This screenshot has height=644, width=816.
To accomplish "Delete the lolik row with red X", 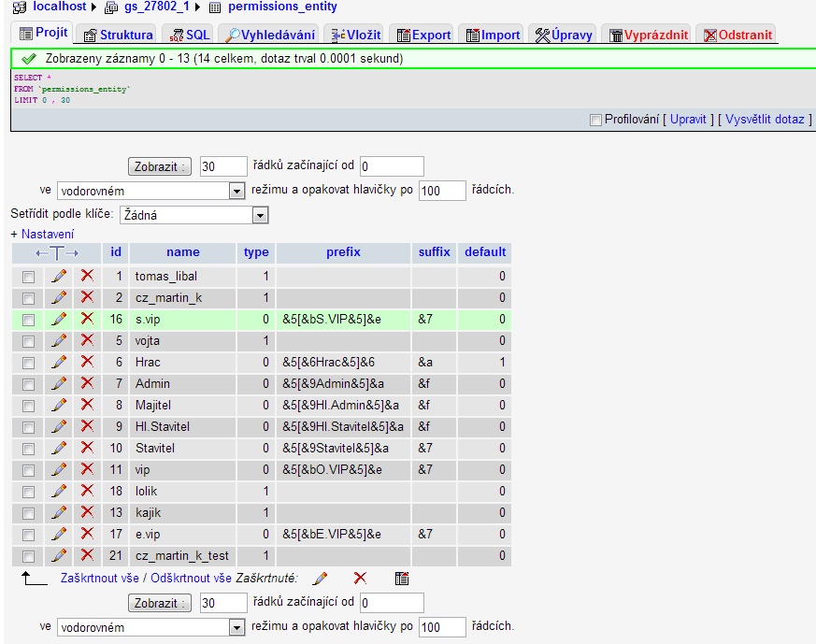I will point(87,491).
